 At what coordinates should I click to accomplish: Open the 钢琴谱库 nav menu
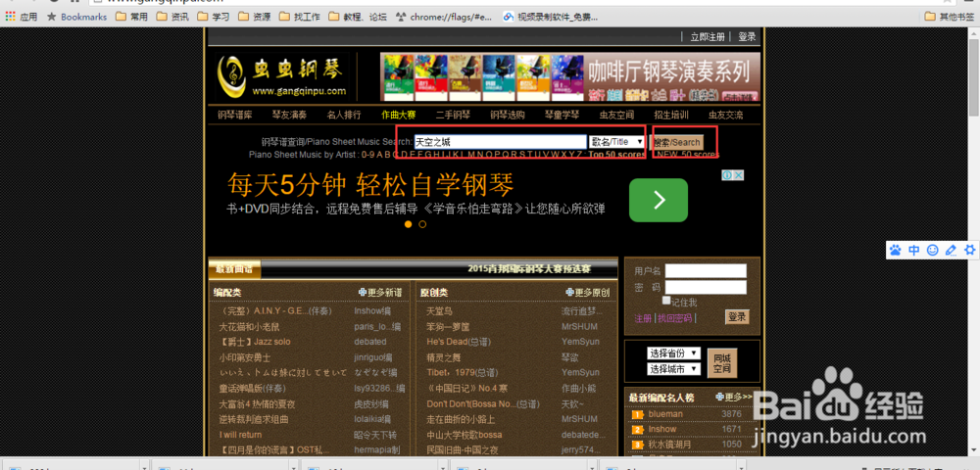click(x=235, y=115)
